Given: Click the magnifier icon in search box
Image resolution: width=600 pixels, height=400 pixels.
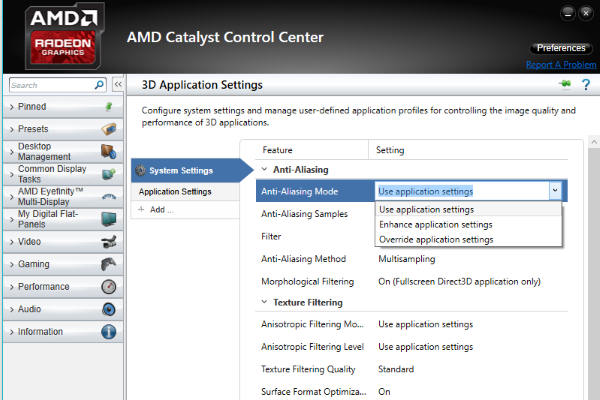Looking at the screenshot, I should click(99, 85).
